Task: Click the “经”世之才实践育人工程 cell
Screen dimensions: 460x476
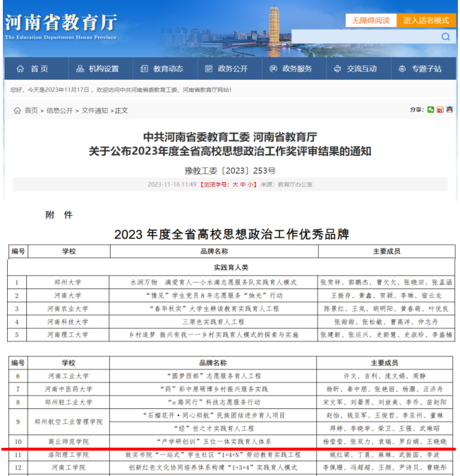Action: 213,428
